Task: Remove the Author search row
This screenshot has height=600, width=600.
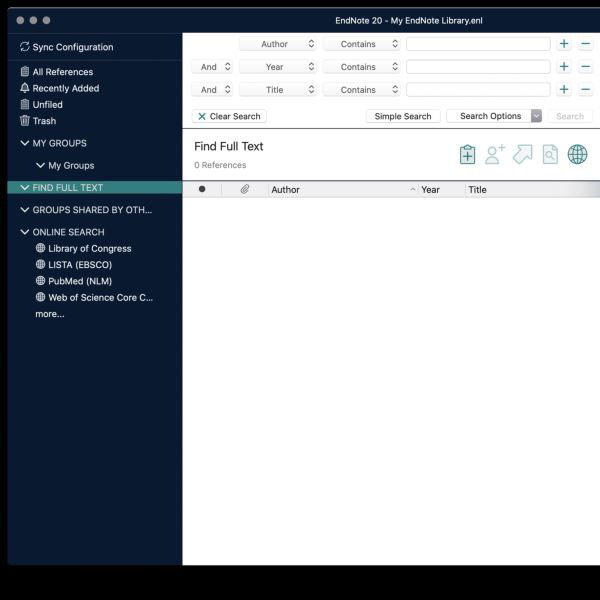Action: 585,44
